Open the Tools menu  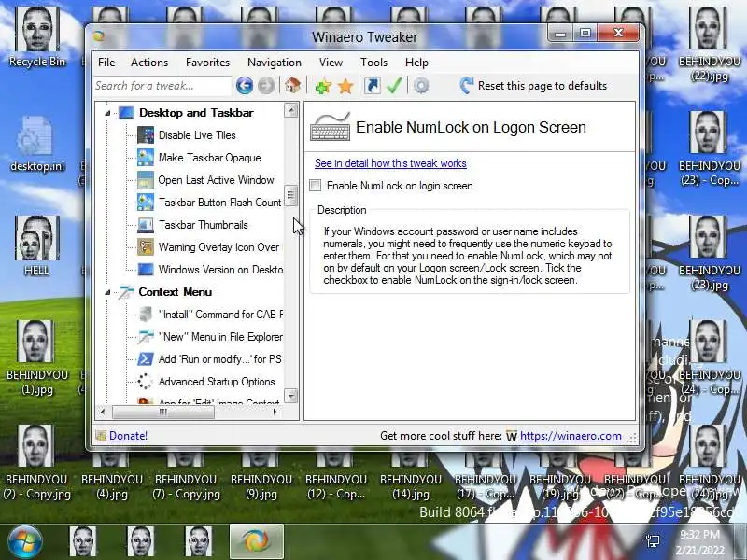pyautogui.click(x=374, y=63)
